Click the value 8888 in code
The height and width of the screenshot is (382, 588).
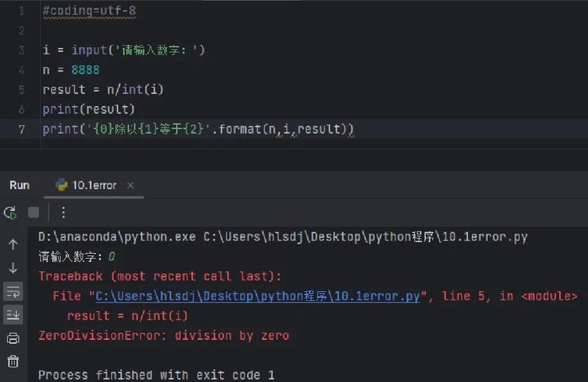tap(86, 70)
